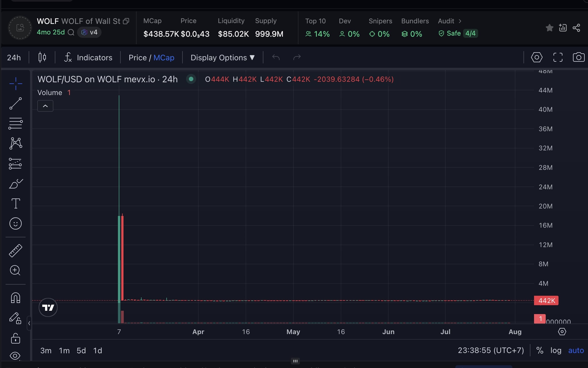The image size is (588, 368).
Task: Activate the zoom in tool
Action: pos(15,270)
